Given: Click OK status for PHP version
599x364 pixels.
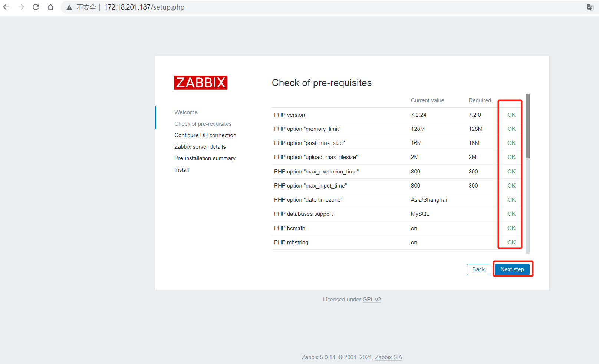Looking at the screenshot, I should pos(511,115).
